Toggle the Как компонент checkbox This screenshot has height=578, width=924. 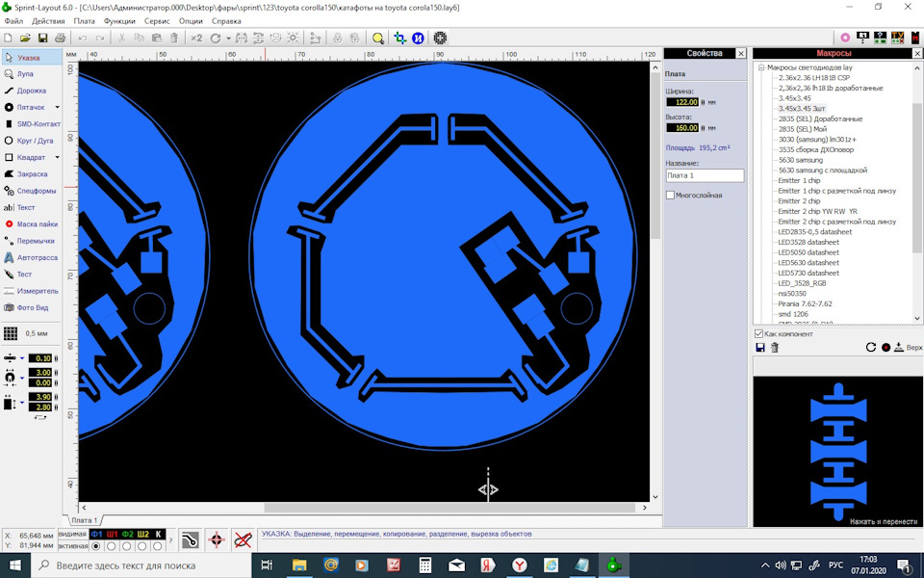click(x=759, y=334)
